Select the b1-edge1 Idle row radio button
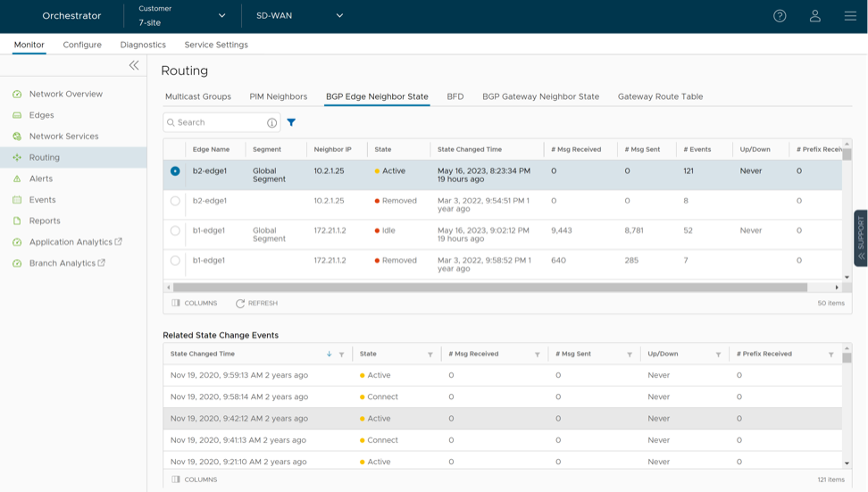 point(175,230)
